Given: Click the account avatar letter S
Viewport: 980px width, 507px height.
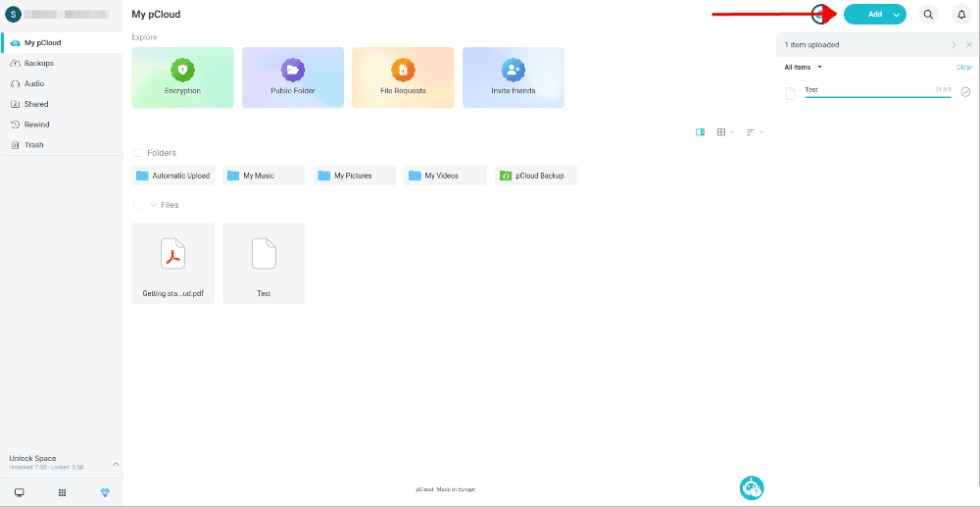Looking at the screenshot, I should 13,14.
